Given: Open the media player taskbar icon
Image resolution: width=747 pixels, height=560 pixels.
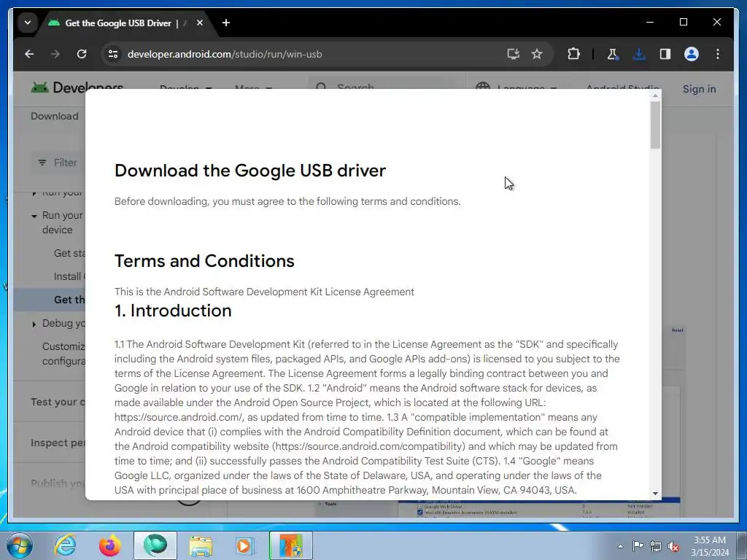Looking at the screenshot, I should pos(245,545).
